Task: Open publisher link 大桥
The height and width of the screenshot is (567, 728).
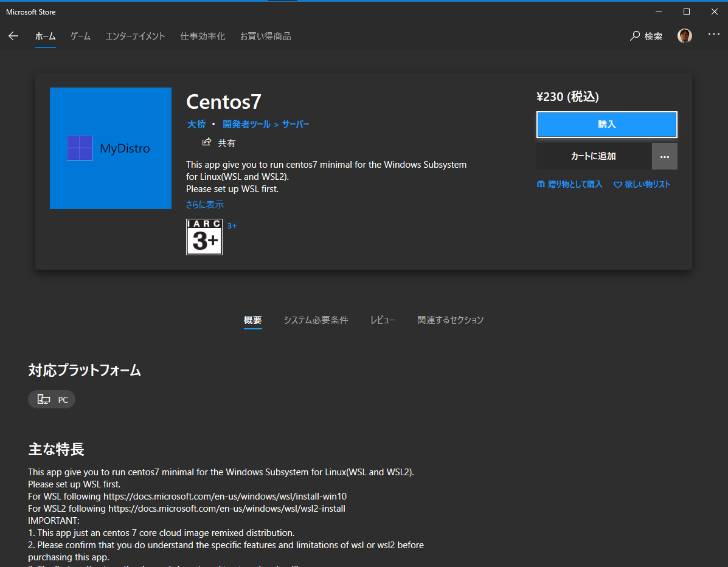Action: (x=196, y=124)
